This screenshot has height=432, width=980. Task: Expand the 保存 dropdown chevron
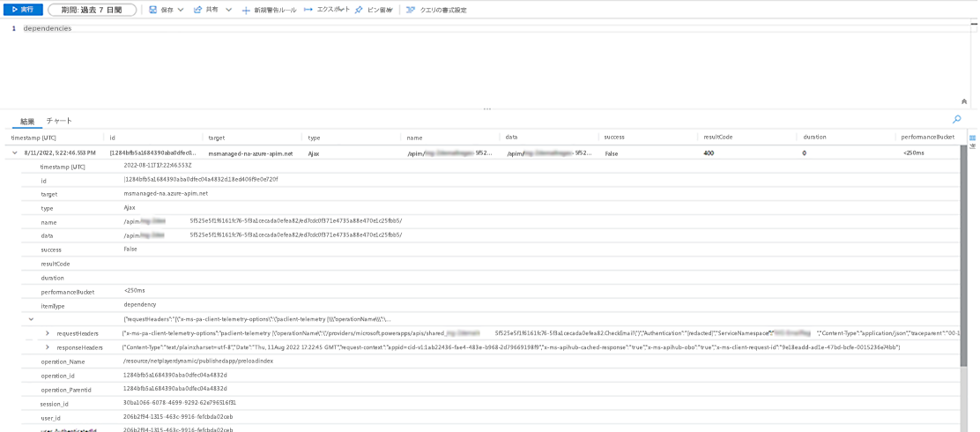(181, 10)
